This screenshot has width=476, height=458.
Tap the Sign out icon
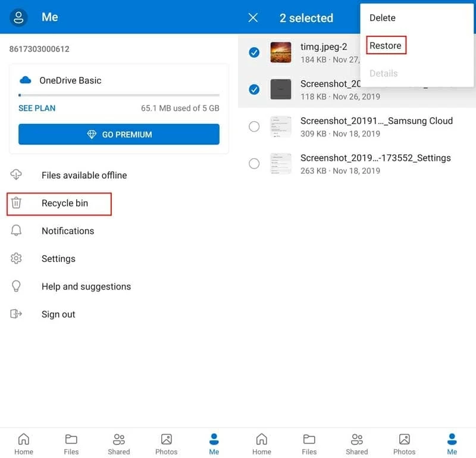pyautogui.click(x=16, y=314)
